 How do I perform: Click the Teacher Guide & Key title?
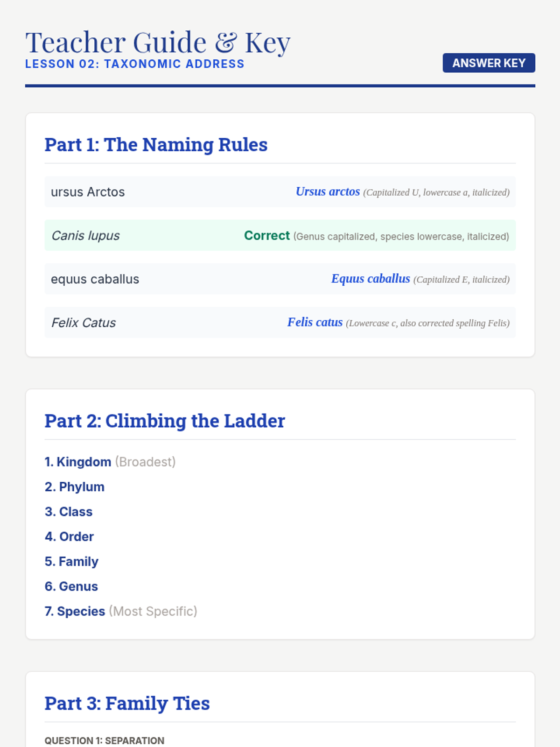point(158,42)
